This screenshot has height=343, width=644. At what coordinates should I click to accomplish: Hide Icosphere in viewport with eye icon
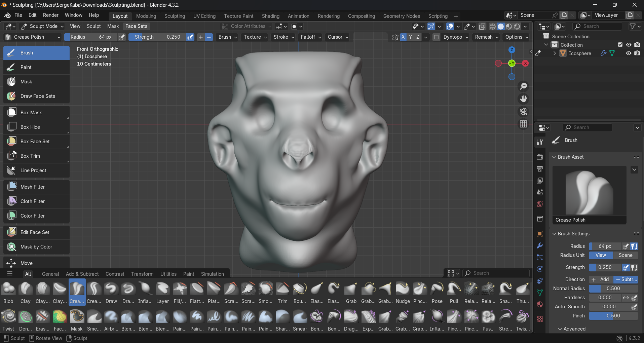point(628,53)
